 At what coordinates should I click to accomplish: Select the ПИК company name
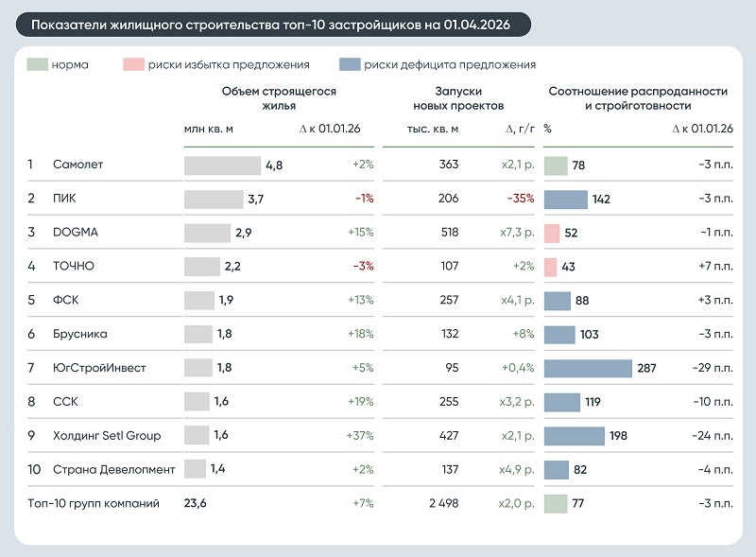tap(64, 199)
